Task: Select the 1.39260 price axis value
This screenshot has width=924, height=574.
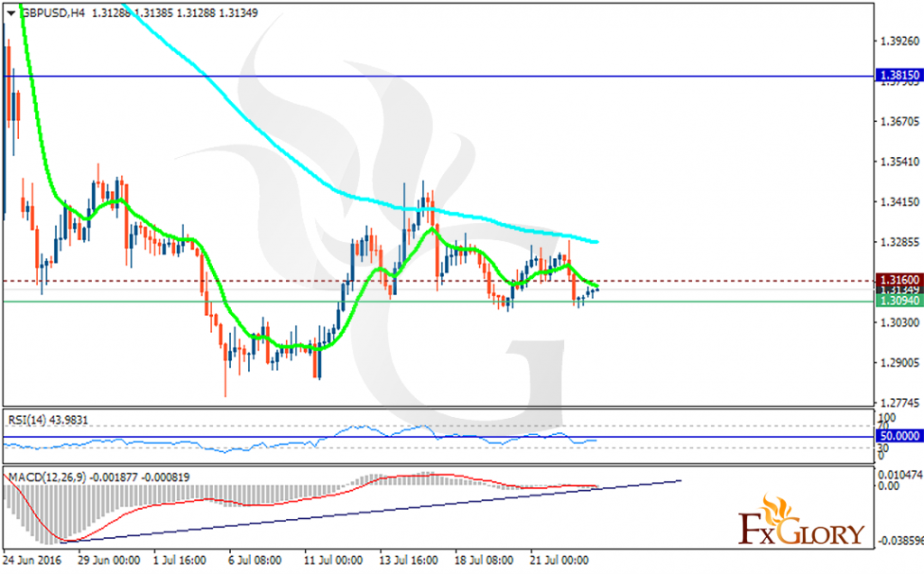Action: coord(900,42)
